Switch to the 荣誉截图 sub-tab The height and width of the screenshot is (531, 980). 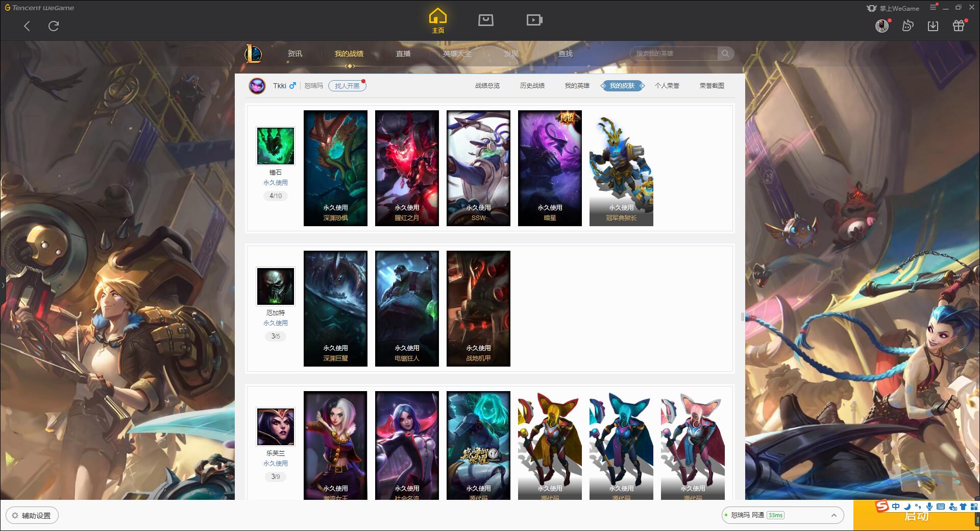tap(712, 86)
